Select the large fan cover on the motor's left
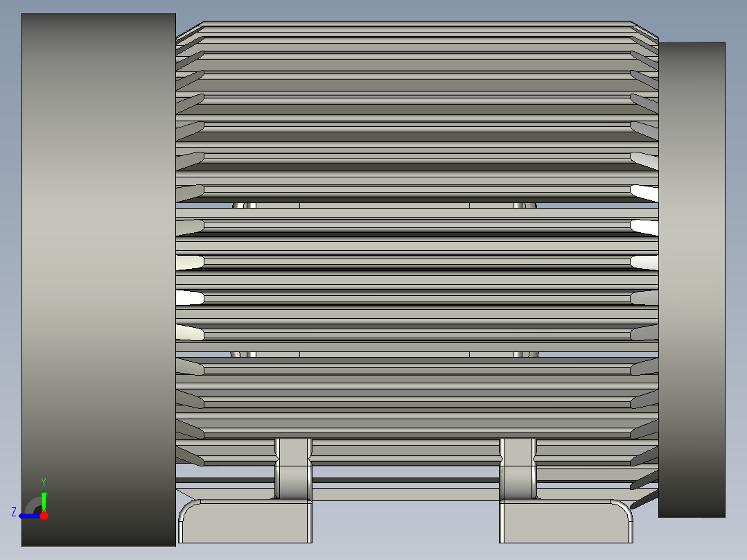The image size is (747, 560). [x=98, y=280]
